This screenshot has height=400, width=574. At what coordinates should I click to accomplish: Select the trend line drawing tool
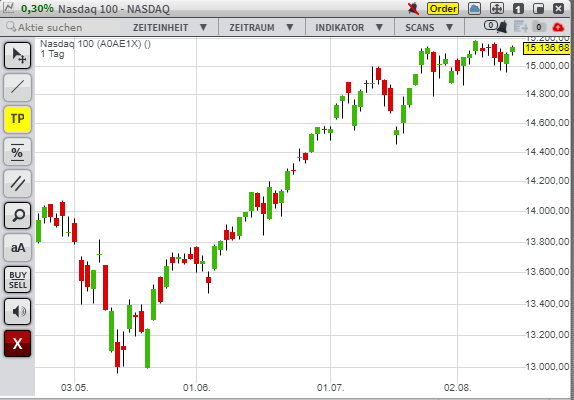(x=18, y=87)
